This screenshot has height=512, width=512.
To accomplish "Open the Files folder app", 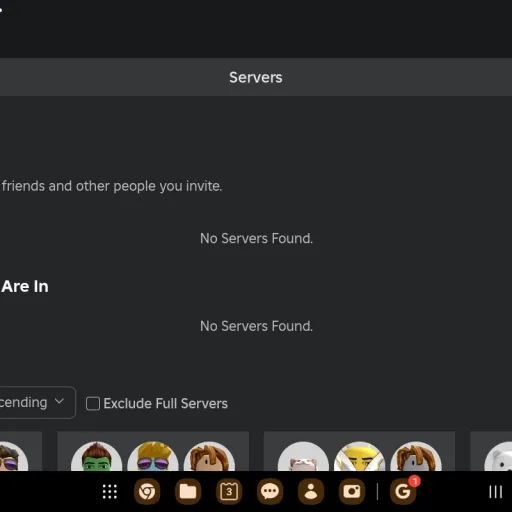I will [x=188, y=492].
